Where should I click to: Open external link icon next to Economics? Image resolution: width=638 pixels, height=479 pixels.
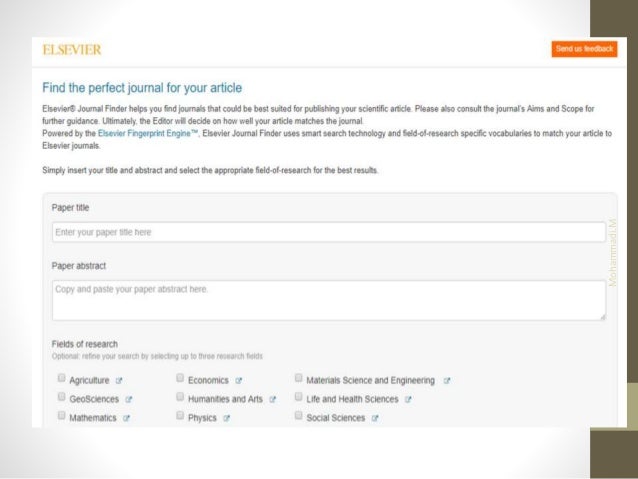coord(238,381)
